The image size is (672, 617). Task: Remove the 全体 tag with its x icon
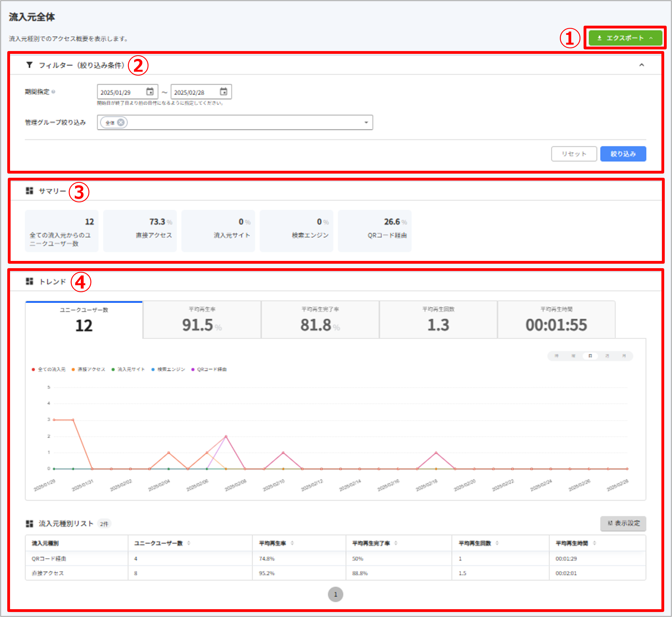pos(121,123)
